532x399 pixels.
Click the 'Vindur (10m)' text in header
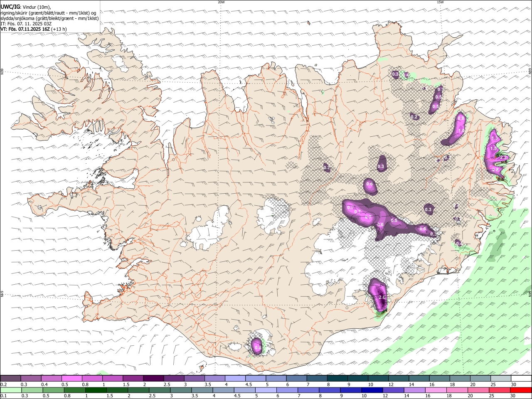pyautogui.click(x=37, y=7)
